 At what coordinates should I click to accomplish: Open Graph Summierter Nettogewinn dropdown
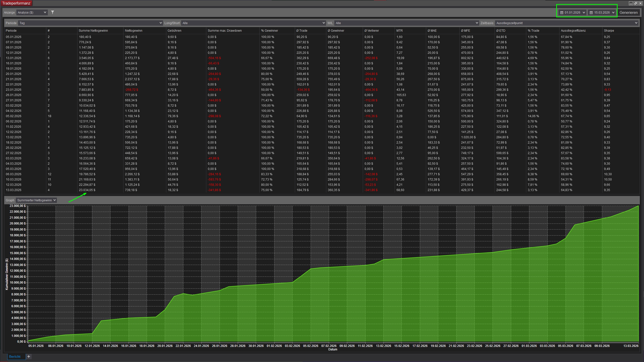36,200
